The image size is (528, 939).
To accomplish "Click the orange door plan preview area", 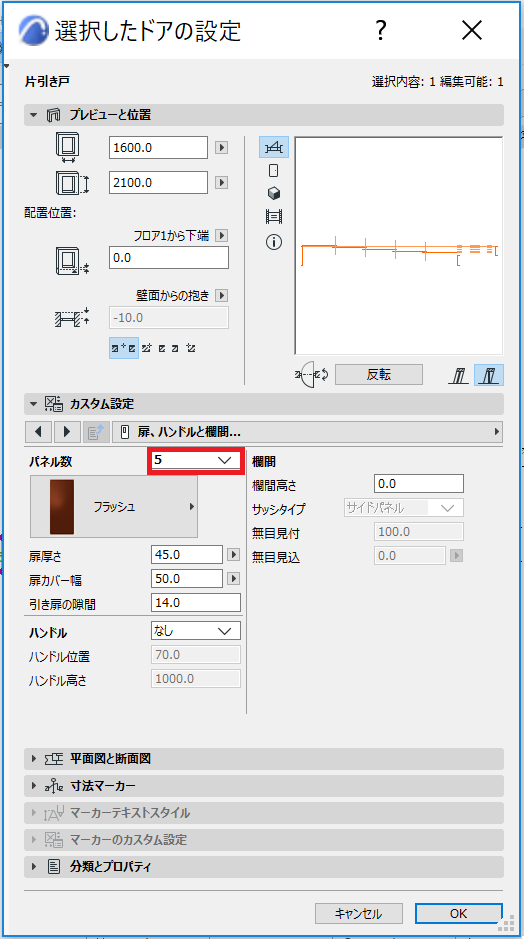I will click(x=399, y=246).
